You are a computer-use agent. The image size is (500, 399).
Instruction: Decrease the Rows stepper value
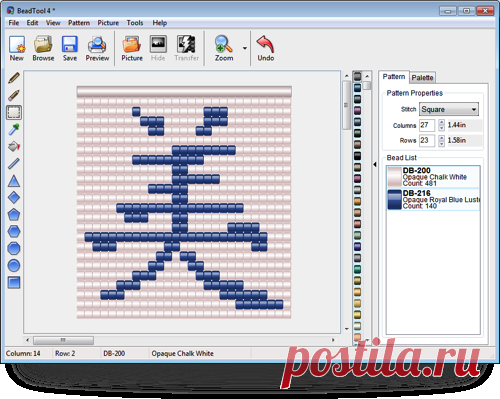pos(442,144)
